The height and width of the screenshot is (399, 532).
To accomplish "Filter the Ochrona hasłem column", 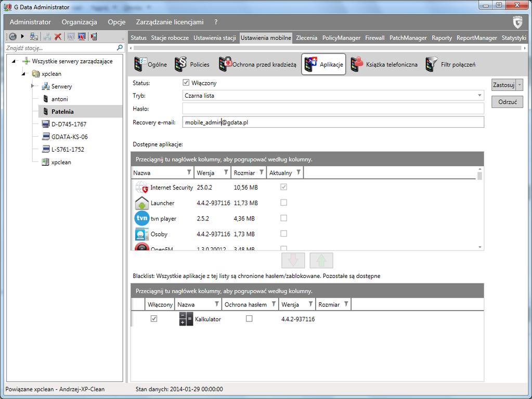I will coord(274,304).
